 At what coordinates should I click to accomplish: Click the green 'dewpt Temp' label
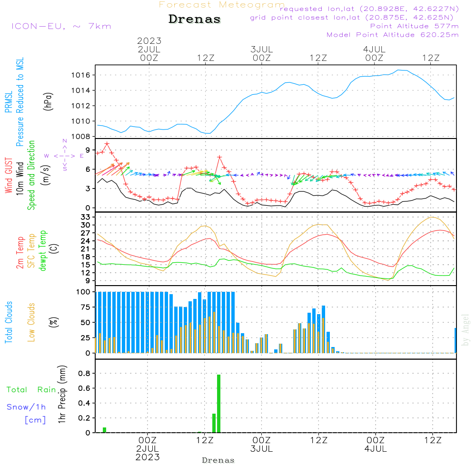tap(42, 250)
